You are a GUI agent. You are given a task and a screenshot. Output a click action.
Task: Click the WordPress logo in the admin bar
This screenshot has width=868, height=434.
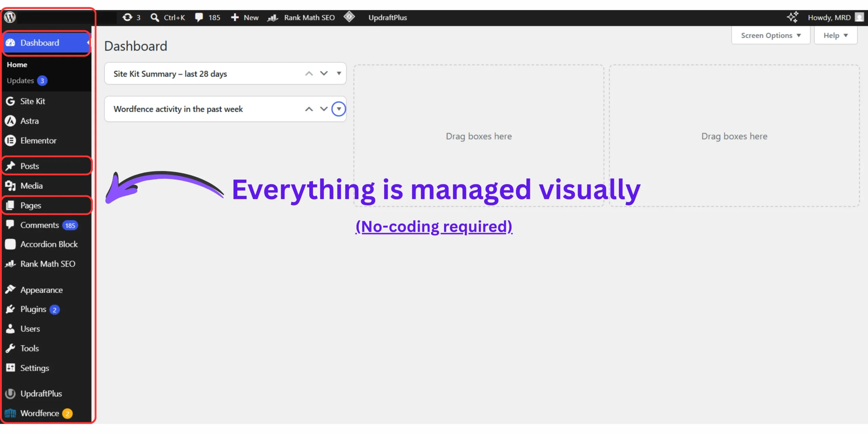10,17
